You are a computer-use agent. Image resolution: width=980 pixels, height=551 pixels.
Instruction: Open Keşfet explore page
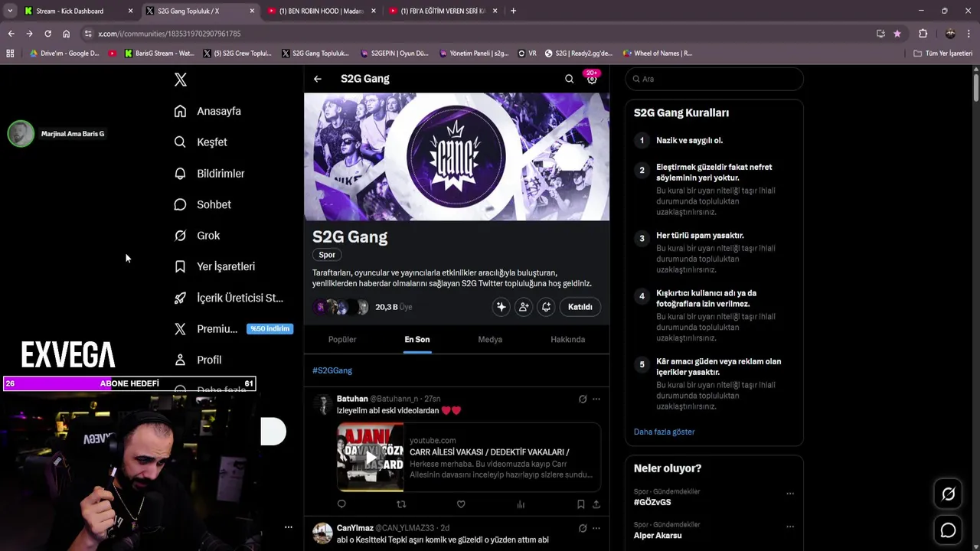(201, 142)
